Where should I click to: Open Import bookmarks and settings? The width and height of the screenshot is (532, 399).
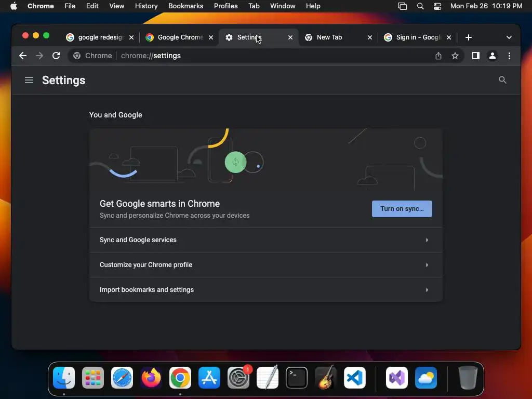point(266,289)
